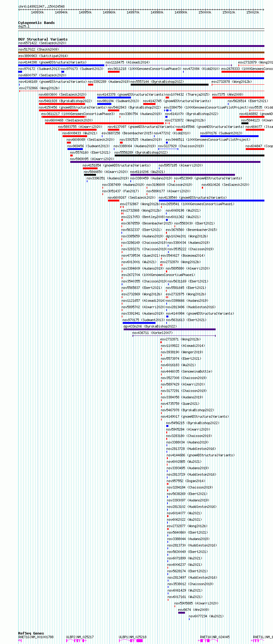Click the purple bar under nsv6110206 (Wu2021)
The height and width of the screenshot is (644, 273).
point(183,175)
